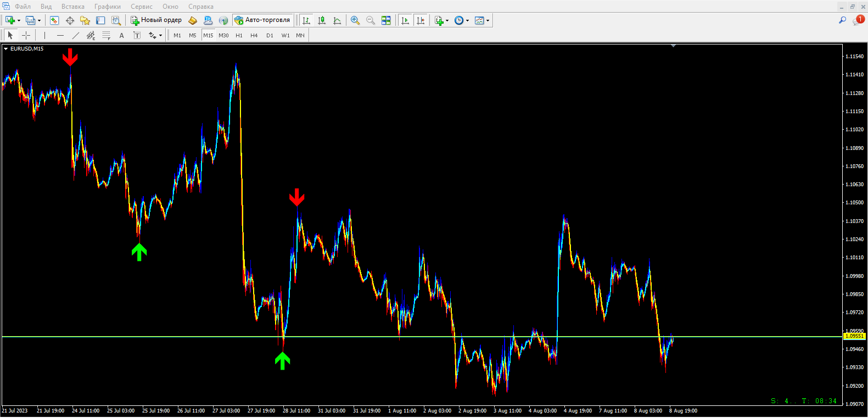Select the Fibonacci retracement tool
The image size is (868, 418).
click(107, 35)
